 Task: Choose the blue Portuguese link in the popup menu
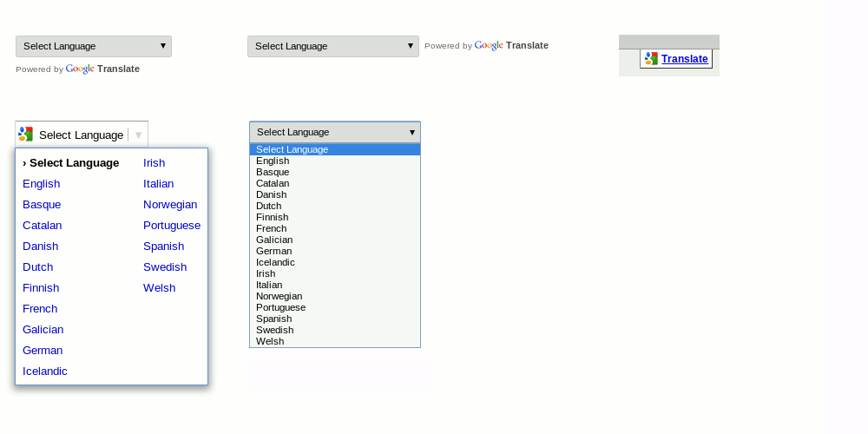pyautogui.click(x=172, y=226)
